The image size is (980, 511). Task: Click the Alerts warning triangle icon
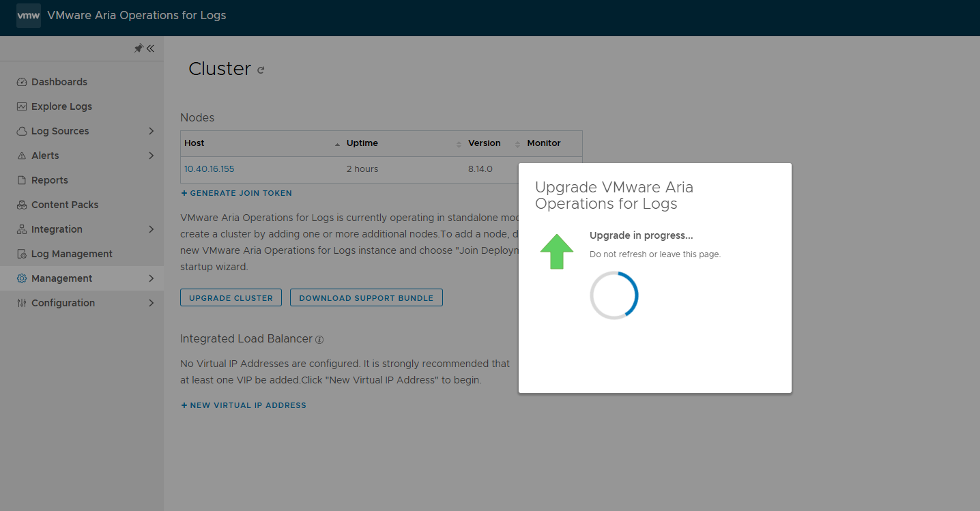point(22,156)
